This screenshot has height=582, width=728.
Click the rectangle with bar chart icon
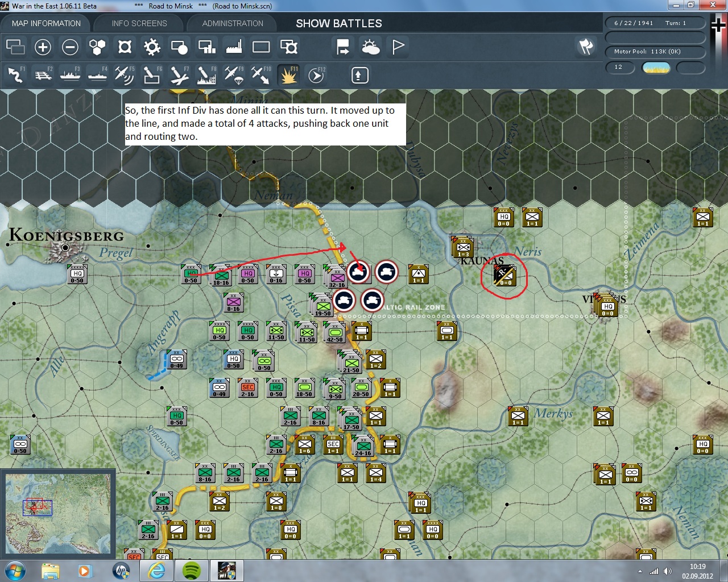tap(206, 47)
